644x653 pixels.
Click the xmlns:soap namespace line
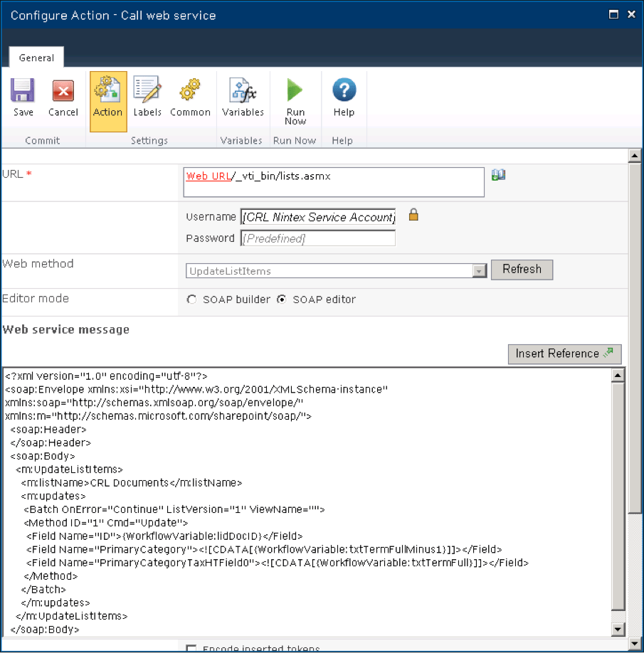click(x=154, y=403)
